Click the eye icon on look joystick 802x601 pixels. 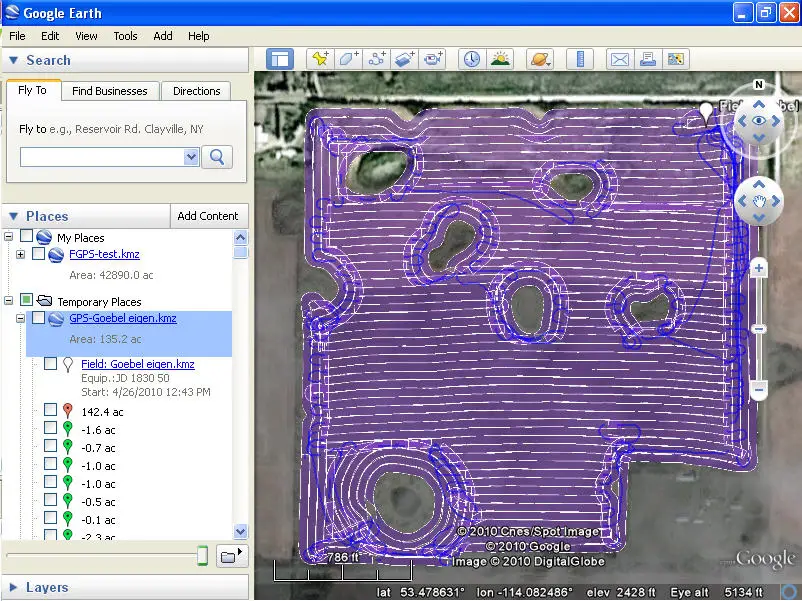(759, 121)
